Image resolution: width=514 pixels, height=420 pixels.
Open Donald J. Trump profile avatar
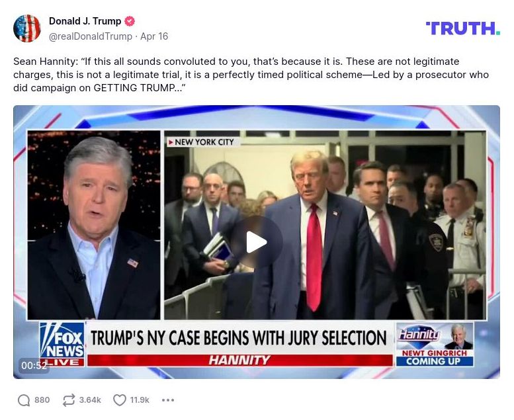click(x=27, y=28)
